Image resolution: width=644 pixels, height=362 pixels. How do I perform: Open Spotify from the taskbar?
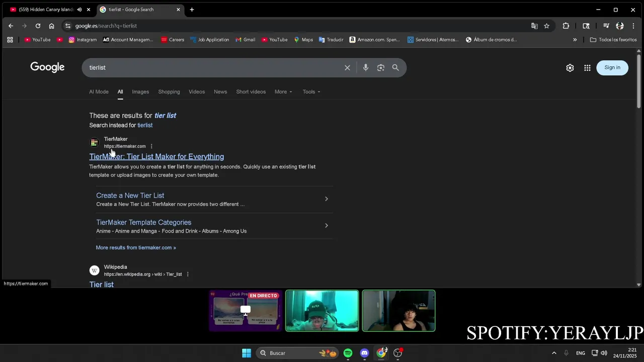pyautogui.click(x=348, y=353)
